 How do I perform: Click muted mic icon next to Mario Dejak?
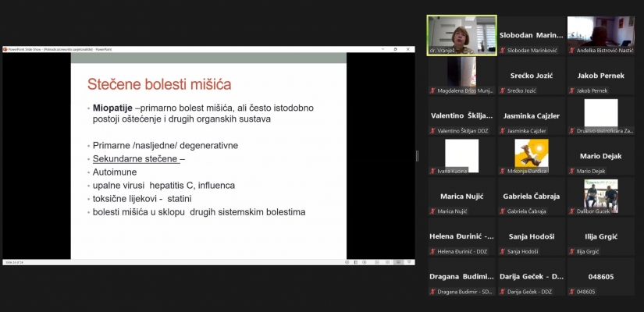click(571, 171)
